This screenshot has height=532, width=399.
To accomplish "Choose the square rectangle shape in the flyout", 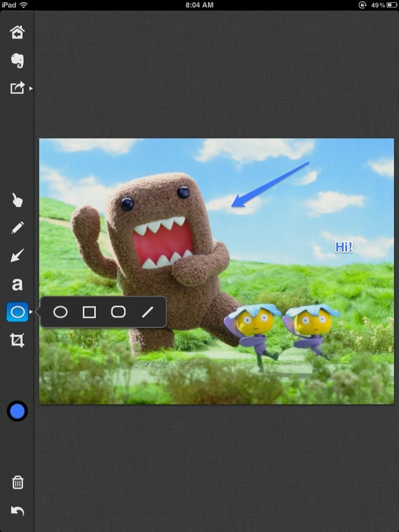I will pos(89,312).
